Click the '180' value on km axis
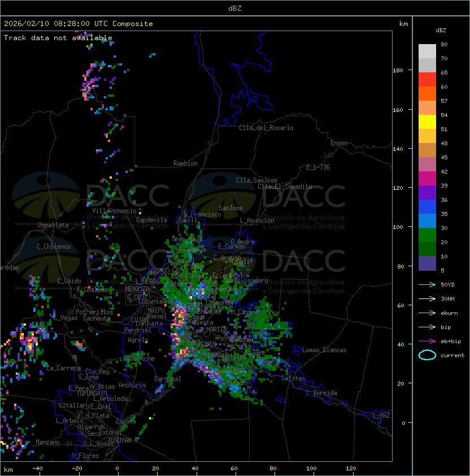This screenshot has width=470, height=476. (x=398, y=71)
